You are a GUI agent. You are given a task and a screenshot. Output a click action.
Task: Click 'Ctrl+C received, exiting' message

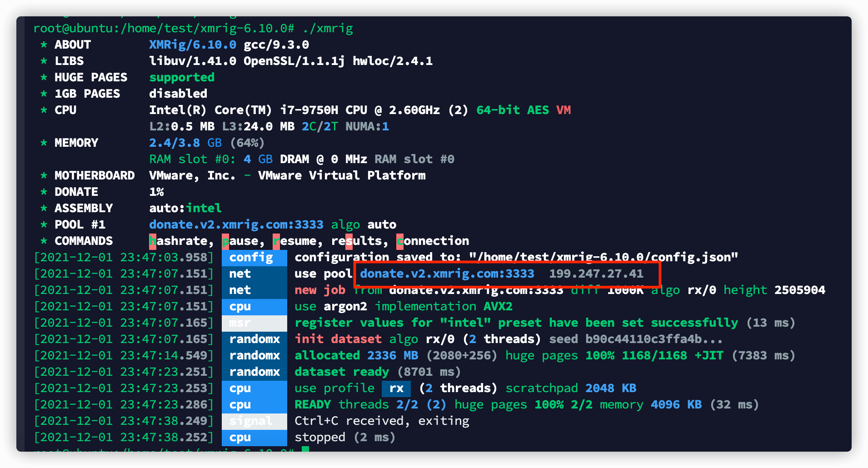382,421
